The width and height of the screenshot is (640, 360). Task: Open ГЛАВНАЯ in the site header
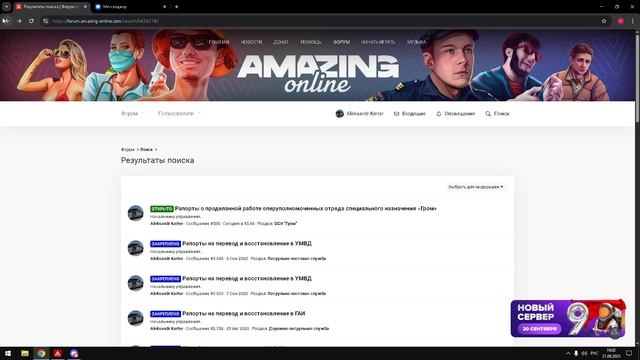(219, 42)
